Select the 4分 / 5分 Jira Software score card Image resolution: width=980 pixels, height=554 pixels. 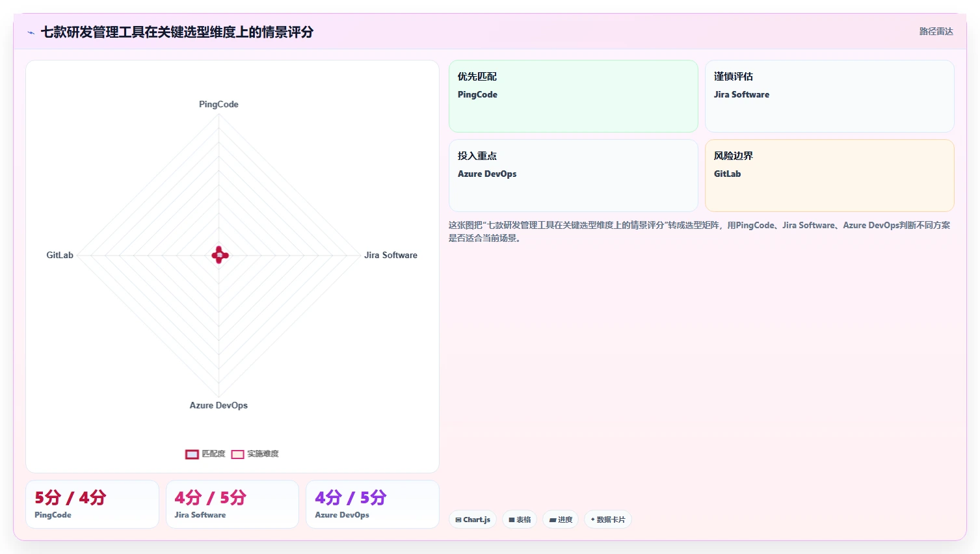coord(232,504)
